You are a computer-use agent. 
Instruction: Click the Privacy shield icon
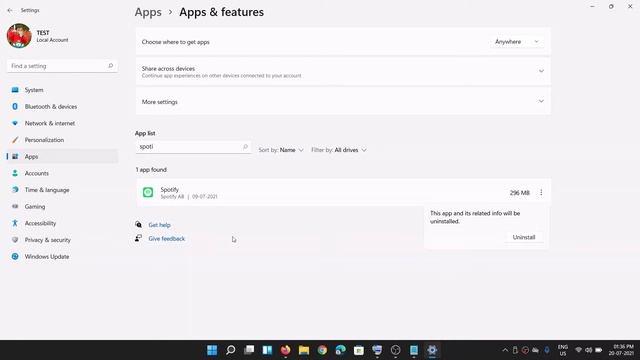pos(15,240)
